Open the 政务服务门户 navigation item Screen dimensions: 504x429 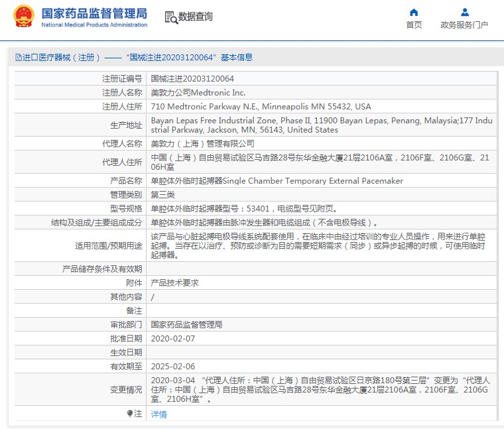(464, 25)
